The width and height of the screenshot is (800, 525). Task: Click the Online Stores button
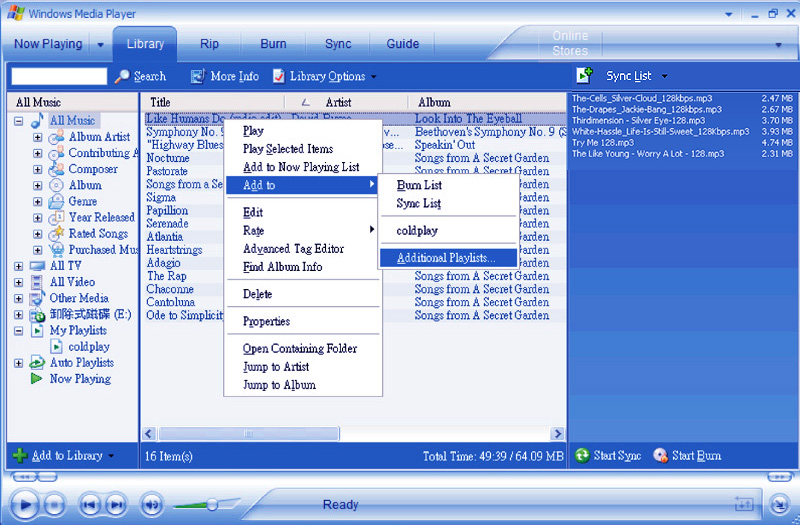(x=570, y=43)
